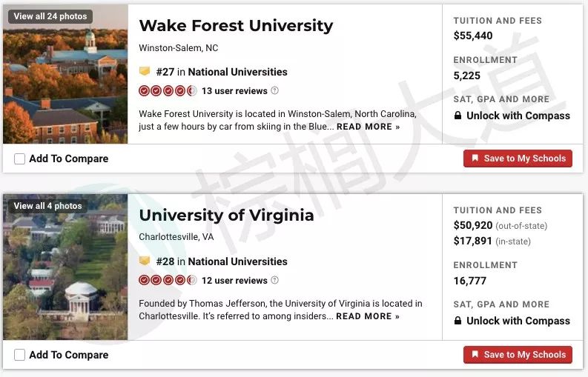The width and height of the screenshot is (588, 377).
Task: Click the University of Virginia ranking badge icon
Action: [x=145, y=261]
